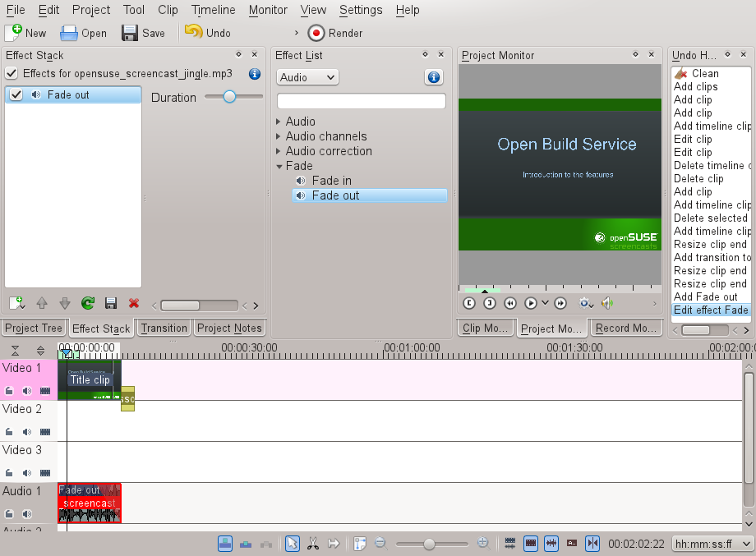Lock the Audio 1 track
This screenshot has height=556, width=756.
pos(10,514)
